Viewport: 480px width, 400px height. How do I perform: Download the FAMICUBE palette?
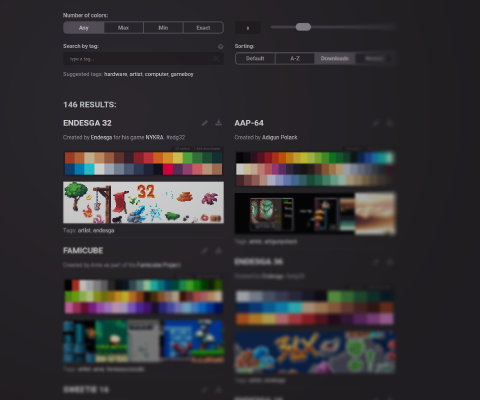click(218, 250)
